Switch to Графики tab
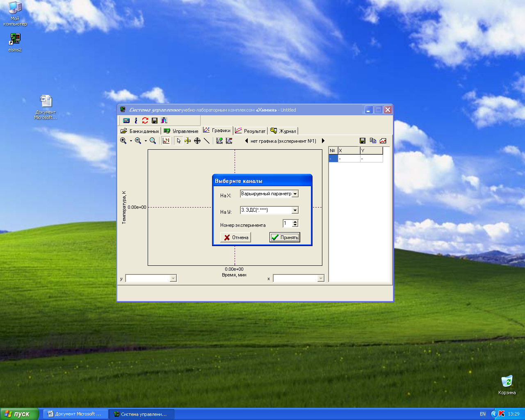Viewport: 525px width, 420px height. pos(217,130)
